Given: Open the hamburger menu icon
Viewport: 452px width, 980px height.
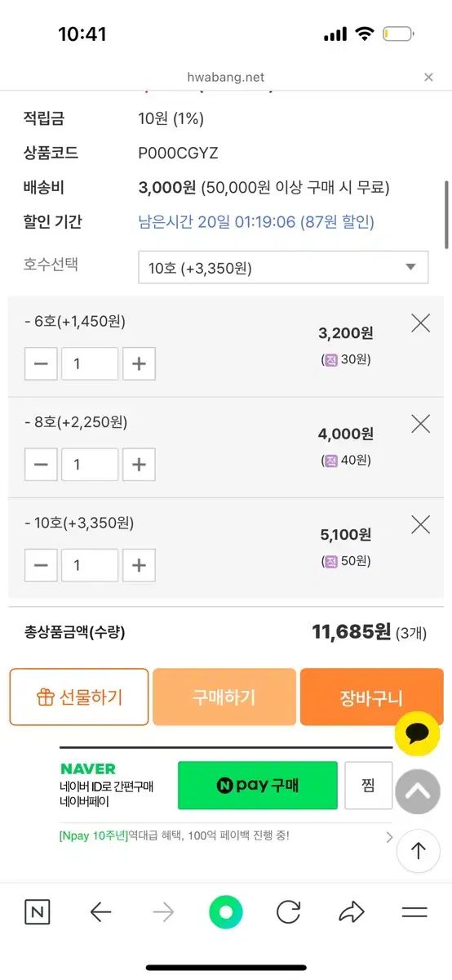Looking at the screenshot, I should [414, 912].
